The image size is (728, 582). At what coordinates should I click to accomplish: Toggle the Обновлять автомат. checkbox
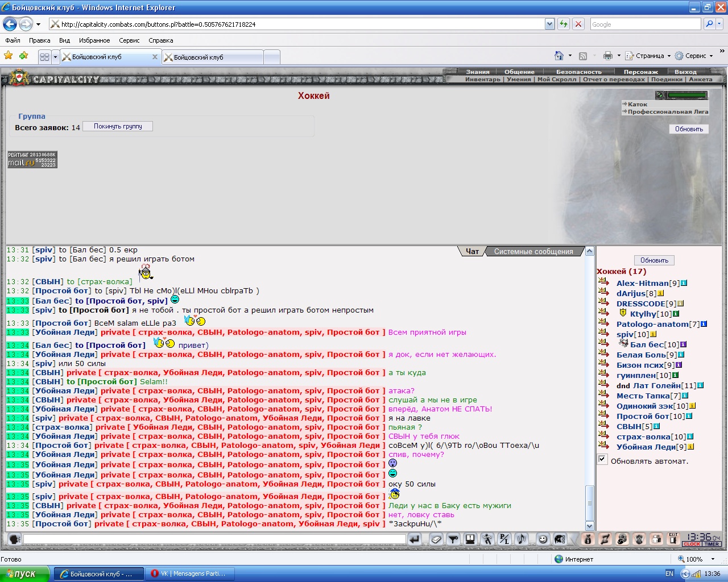[602, 459]
